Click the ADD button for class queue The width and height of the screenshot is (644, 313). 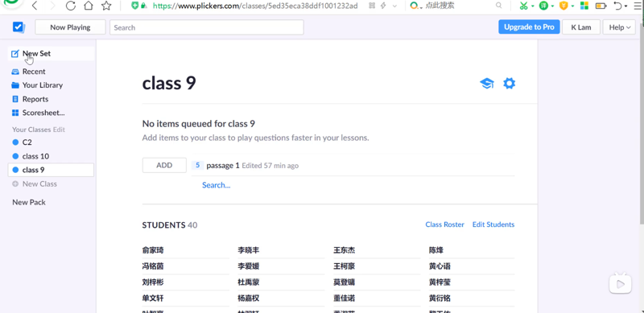[164, 165]
